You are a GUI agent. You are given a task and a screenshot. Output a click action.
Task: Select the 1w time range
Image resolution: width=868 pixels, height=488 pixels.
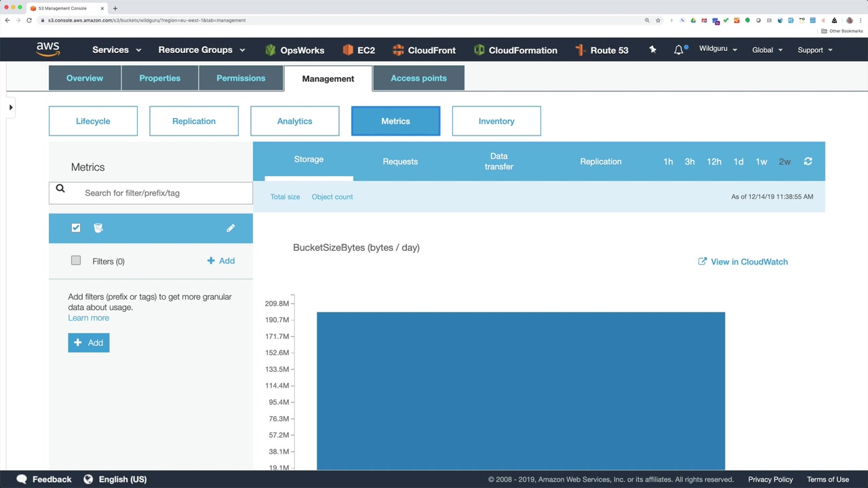[x=762, y=161]
